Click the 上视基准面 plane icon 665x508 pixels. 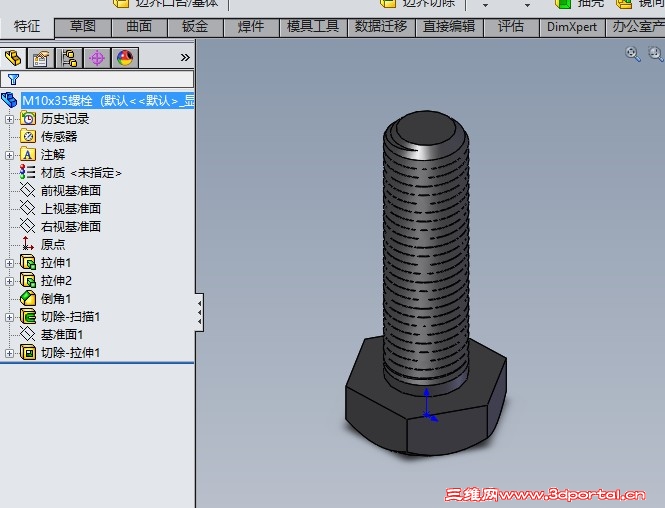pyautogui.click(x=28, y=208)
